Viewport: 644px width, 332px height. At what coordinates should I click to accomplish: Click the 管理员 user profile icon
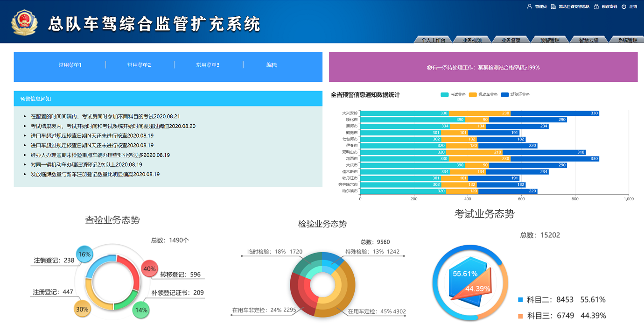pyautogui.click(x=529, y=7)
